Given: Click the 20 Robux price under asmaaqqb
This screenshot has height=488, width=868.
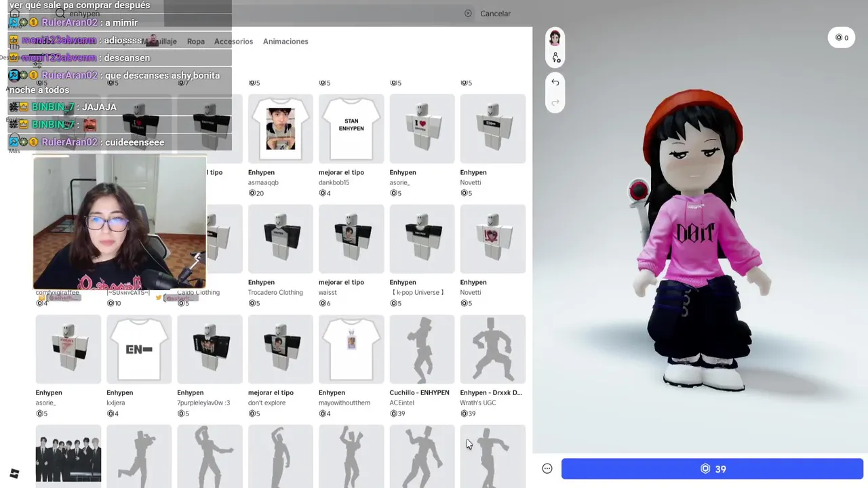Looking at the screenshot, I should (256, 193).
